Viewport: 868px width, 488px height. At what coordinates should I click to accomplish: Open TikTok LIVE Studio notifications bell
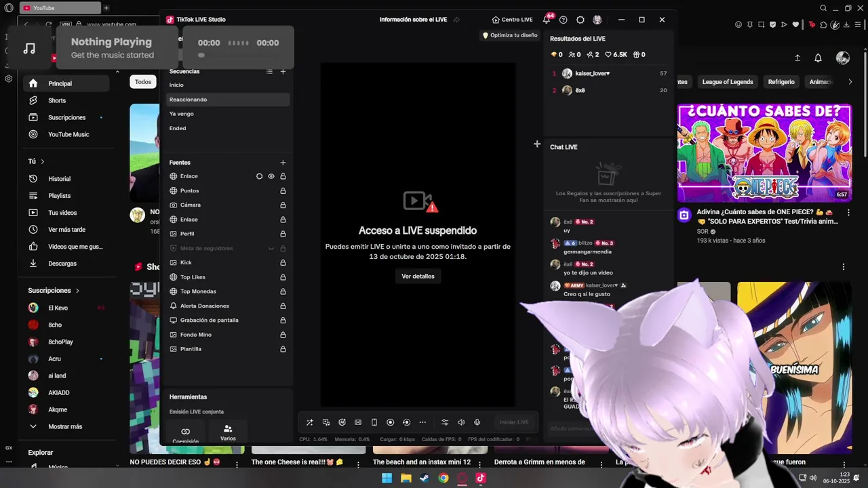(547, 20)
